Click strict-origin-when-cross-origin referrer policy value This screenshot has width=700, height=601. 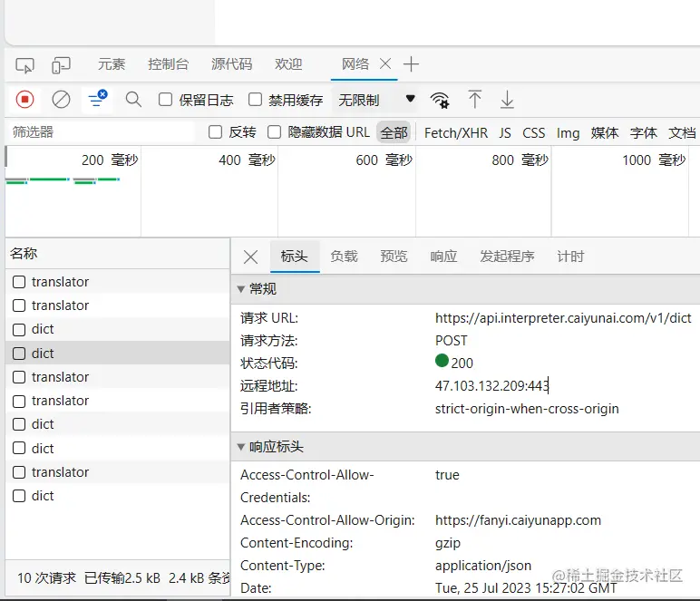(527, 409)
